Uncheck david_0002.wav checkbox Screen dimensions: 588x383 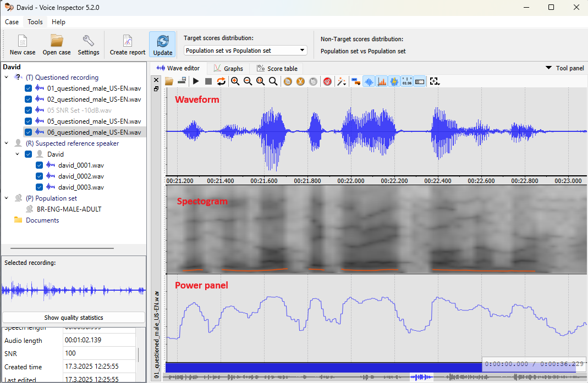(39, 176)
